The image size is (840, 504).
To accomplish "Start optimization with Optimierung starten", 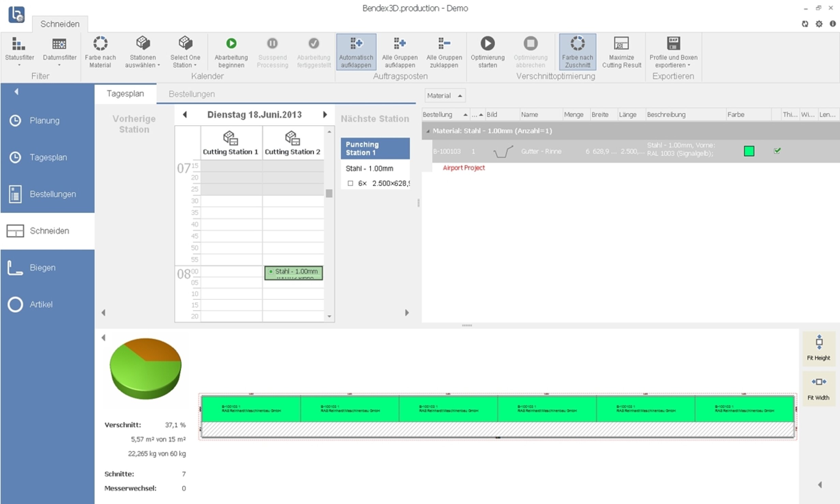I will (x=487, y=44).
